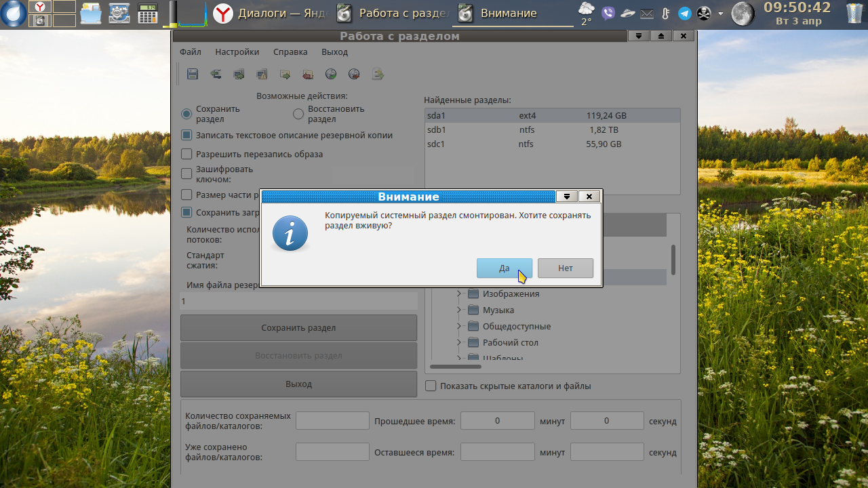Click the mail envelope tray icon
Image resolution: width=868 pixels, height=488 pixels.
point(647,13)
